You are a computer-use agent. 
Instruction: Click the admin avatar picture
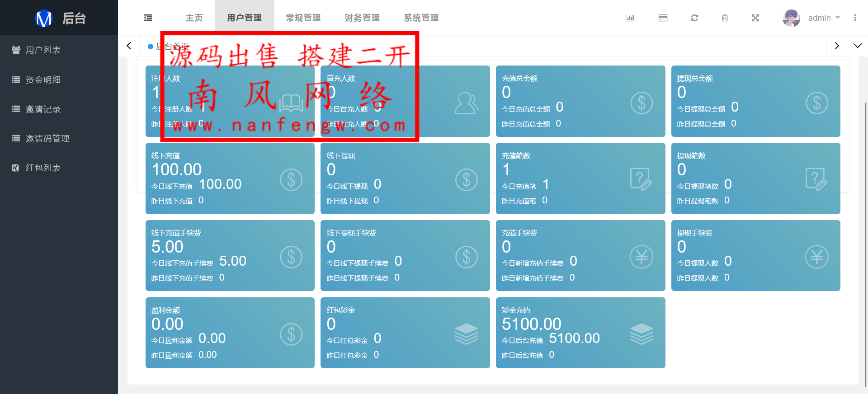(791, 18)
